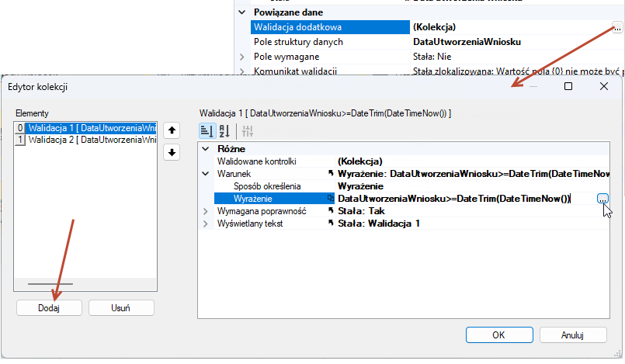Open property pages icon in grid toolbar
This screenshot has height=364, width=625.
click(248, 130)
